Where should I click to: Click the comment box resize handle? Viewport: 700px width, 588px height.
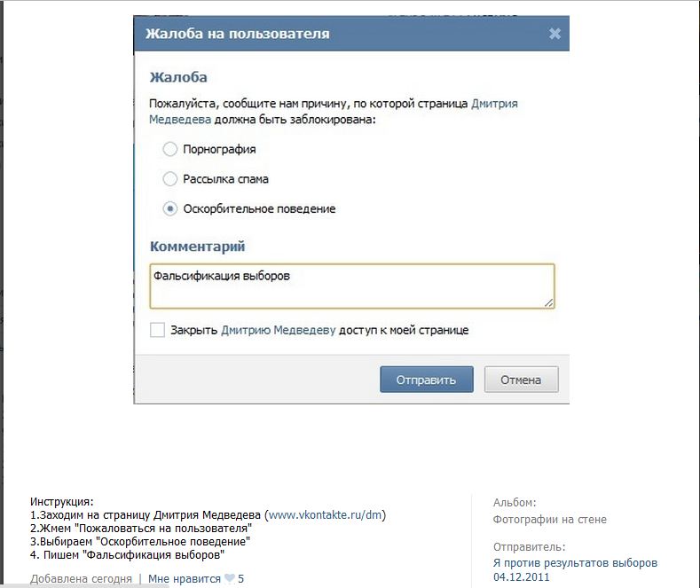point(549,302)
